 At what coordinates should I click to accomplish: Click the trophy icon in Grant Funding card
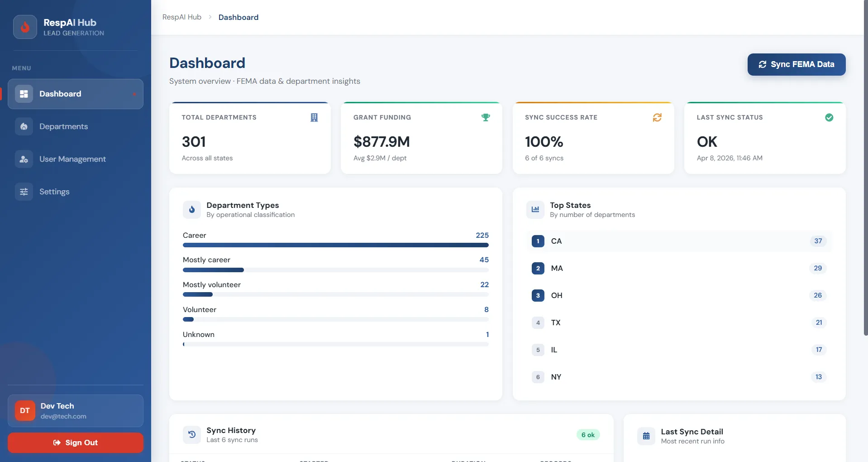pos(486,117)
